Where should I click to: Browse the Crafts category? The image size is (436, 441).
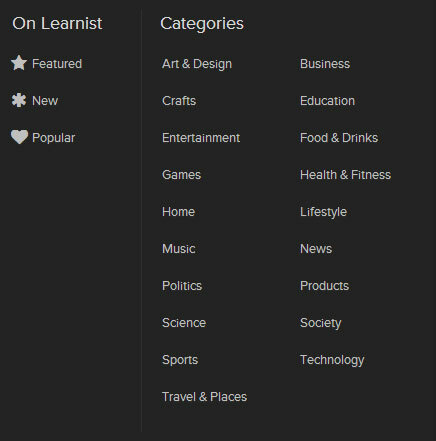(x=179, y=101)
